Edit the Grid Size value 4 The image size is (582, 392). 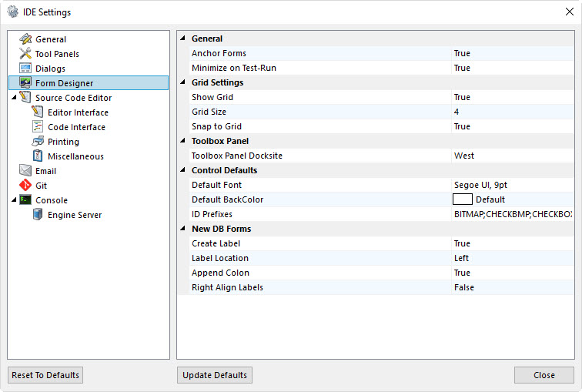click(513, 112)
